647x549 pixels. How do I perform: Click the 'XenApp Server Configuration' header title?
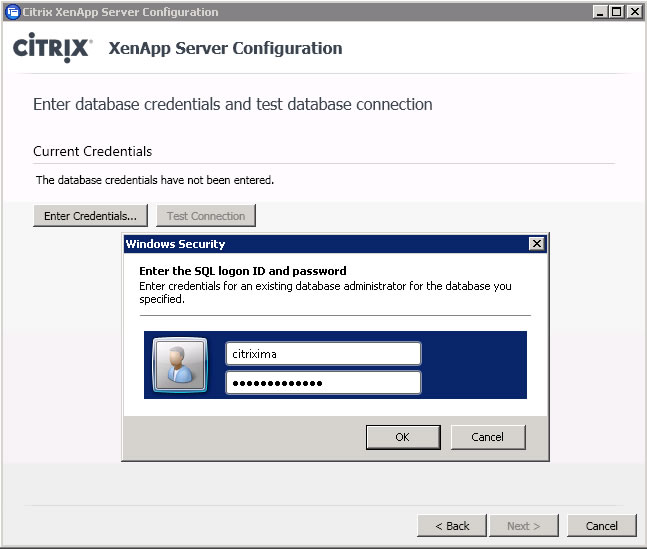(225, 48)
